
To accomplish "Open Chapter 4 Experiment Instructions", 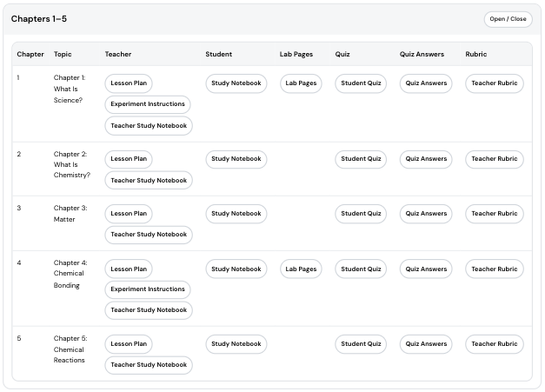I will coord(148,289).
